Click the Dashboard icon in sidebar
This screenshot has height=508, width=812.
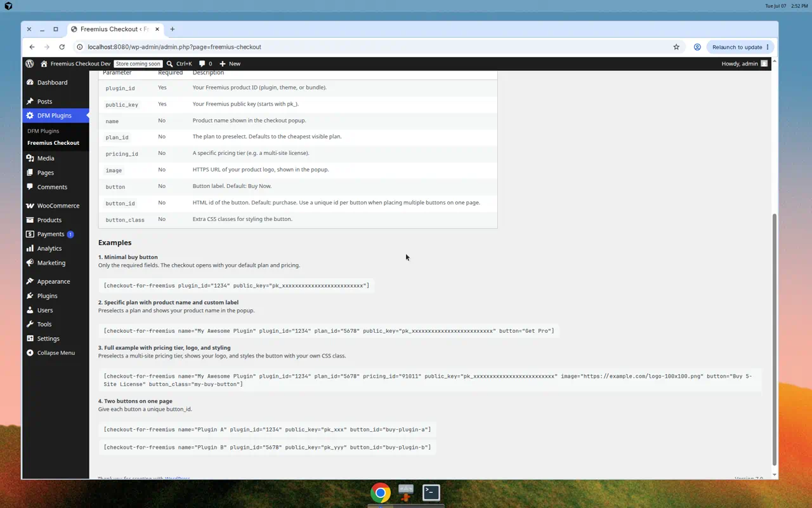30,83
